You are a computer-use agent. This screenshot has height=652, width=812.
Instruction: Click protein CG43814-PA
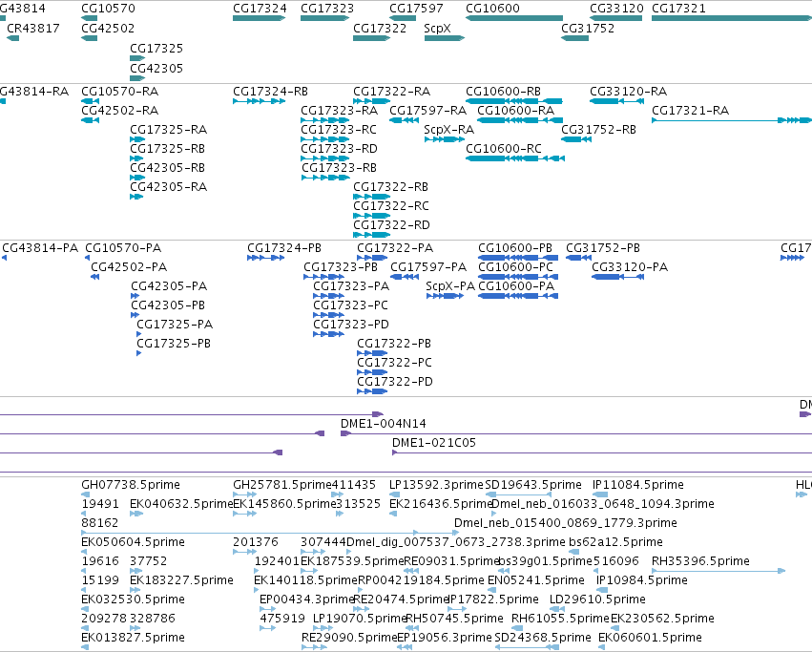tap(5, 258)
